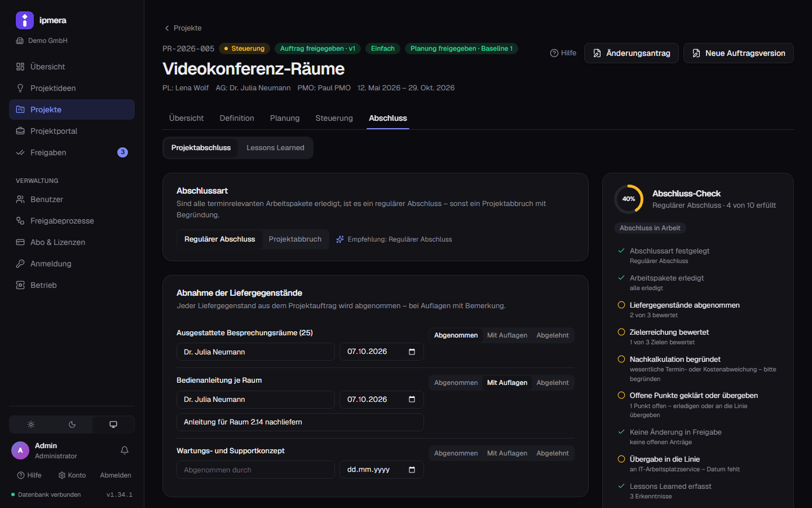Switch to the Planung tab
The image size is (812, 508).
[285, 118]
